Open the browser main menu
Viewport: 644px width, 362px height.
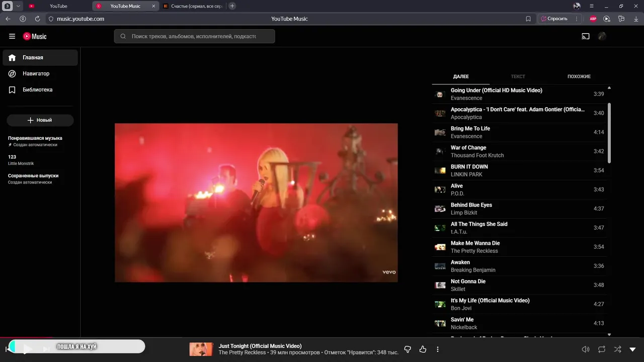pyautogui.click(x=592, y=6)
